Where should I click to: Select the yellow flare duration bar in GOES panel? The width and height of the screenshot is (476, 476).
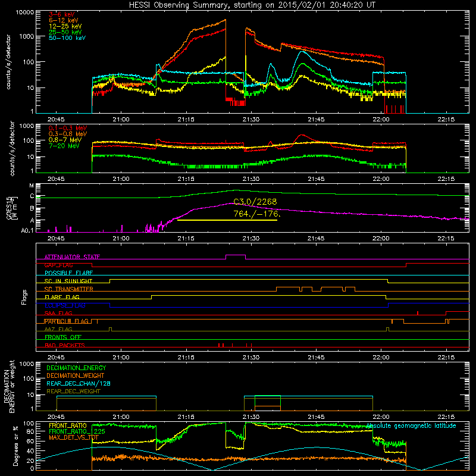pyautogui.click(x=227, y=220)
